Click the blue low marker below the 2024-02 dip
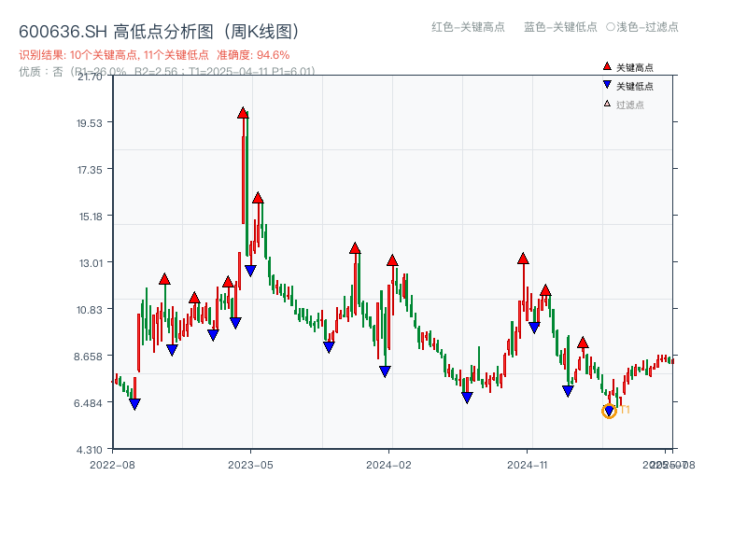The width and height of the screenshot is (747, 560). point(383,371)
